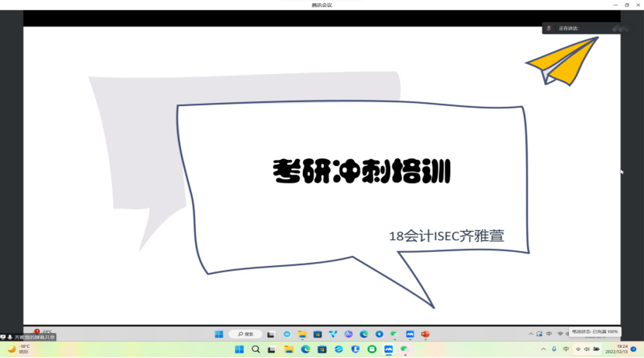Click the PowerPoint icon in shared screen taskbar

[x=425, y=334]
